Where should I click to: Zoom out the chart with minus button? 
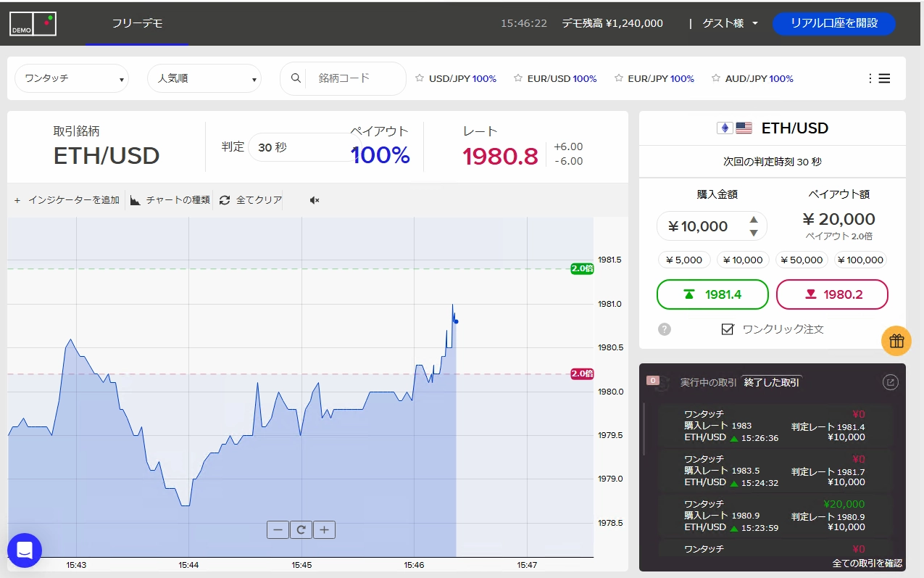pyautogui.click(x=278, y=530)
